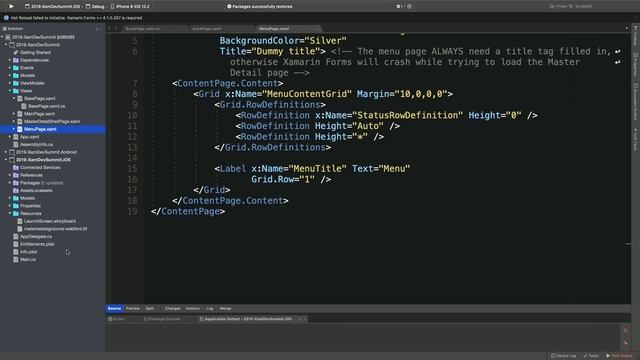Click the References folder icon
This screenshot has height=360, width=640.
pyautogui.click(x=16, y=175)
